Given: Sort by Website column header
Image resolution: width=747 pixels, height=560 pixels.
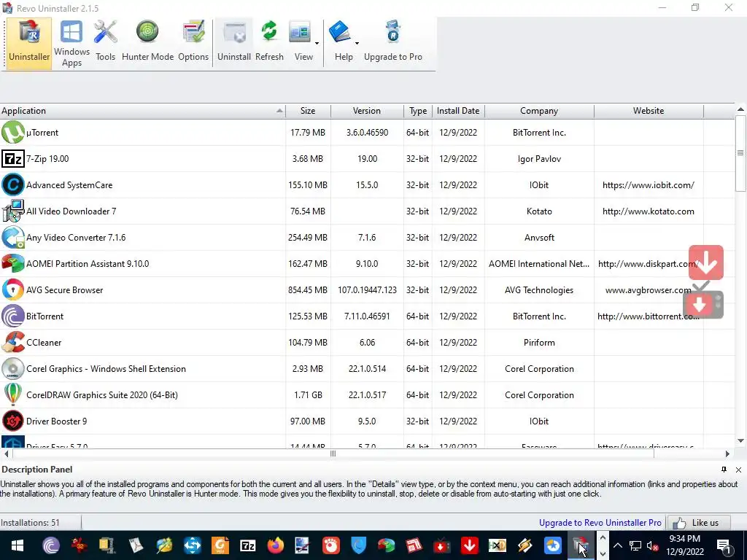Looking at the screenshot, I should 649,111.
